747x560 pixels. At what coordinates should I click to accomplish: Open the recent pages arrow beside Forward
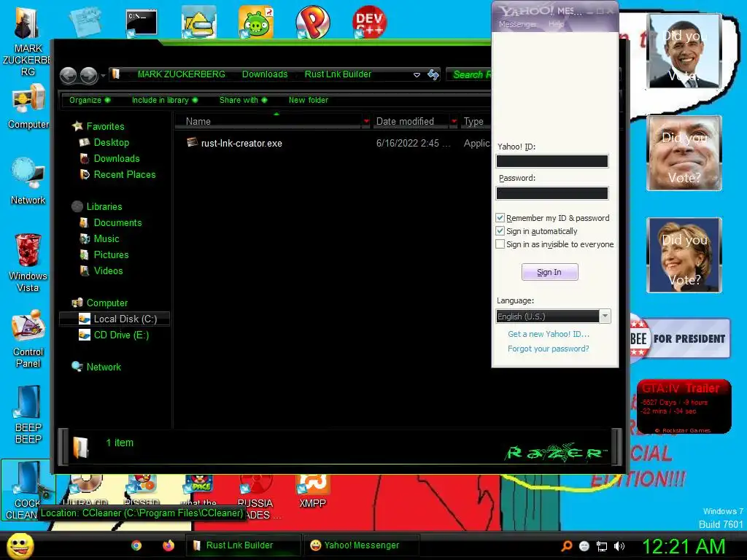tap(103, 76)
